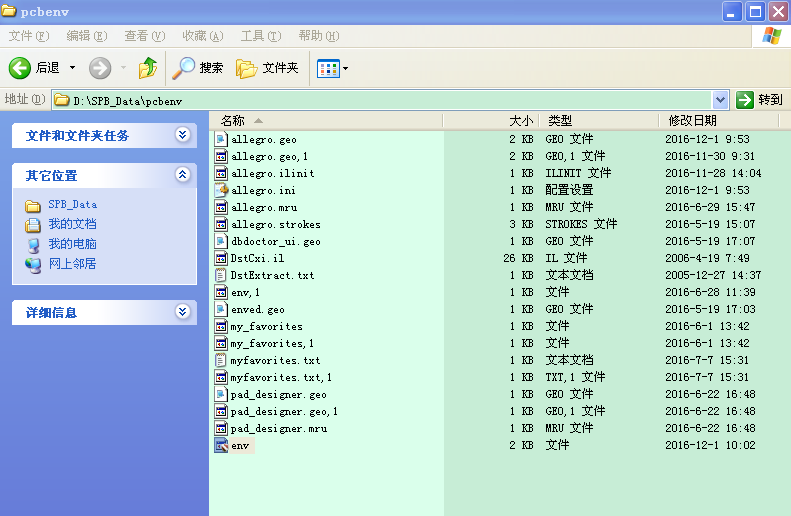This screenshot has width=791, height=516.
Task: Sort by the 名称 column header
Action: (326, 121)
